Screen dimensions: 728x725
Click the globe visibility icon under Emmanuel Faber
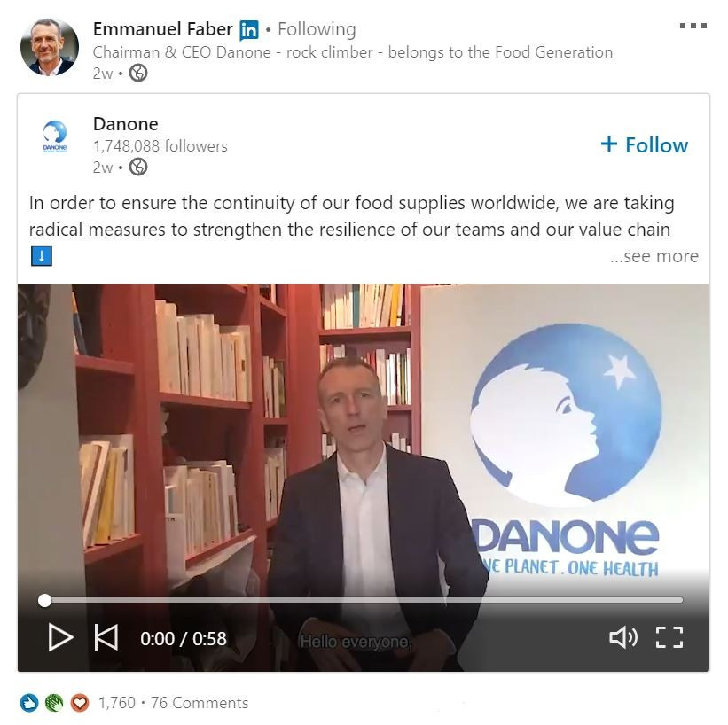(x=138, y=73)
